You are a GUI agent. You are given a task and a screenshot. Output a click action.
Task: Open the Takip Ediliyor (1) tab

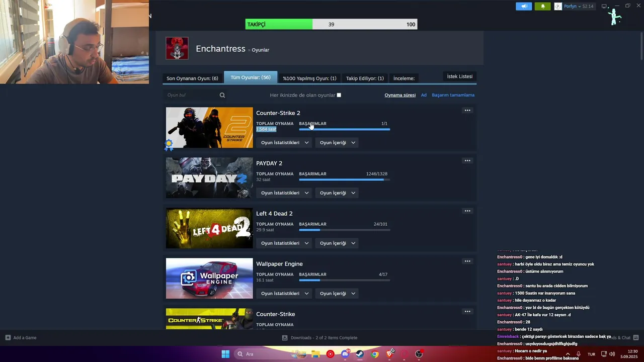pyautogui.click(x=365, y=78)
